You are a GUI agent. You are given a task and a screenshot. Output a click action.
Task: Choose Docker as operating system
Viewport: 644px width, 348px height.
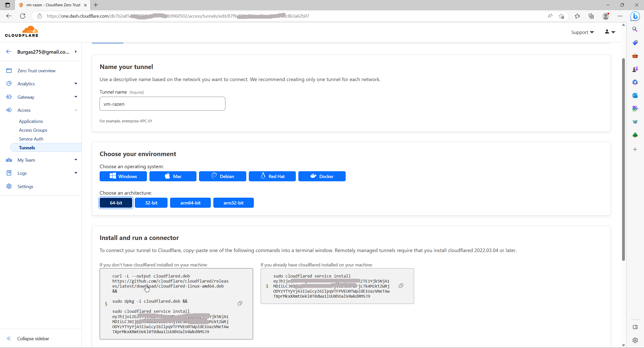(322, 176)
